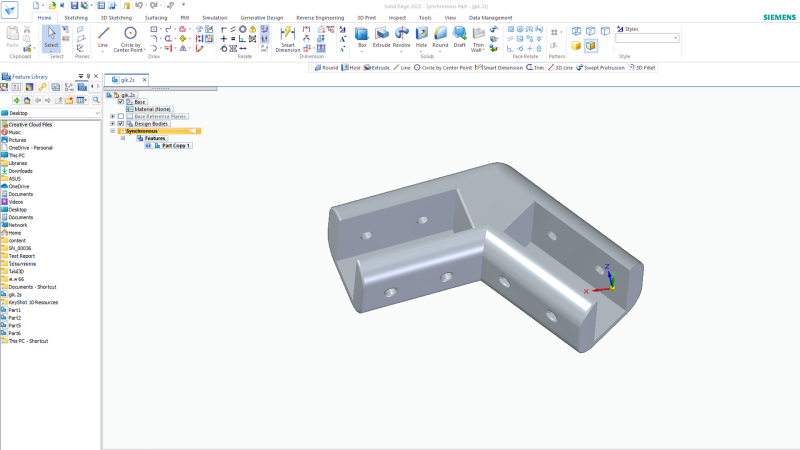The width and height of the screenshot is (800, 450).
Task: Click the Round tool in Solids group
Action: coord(440,39)
